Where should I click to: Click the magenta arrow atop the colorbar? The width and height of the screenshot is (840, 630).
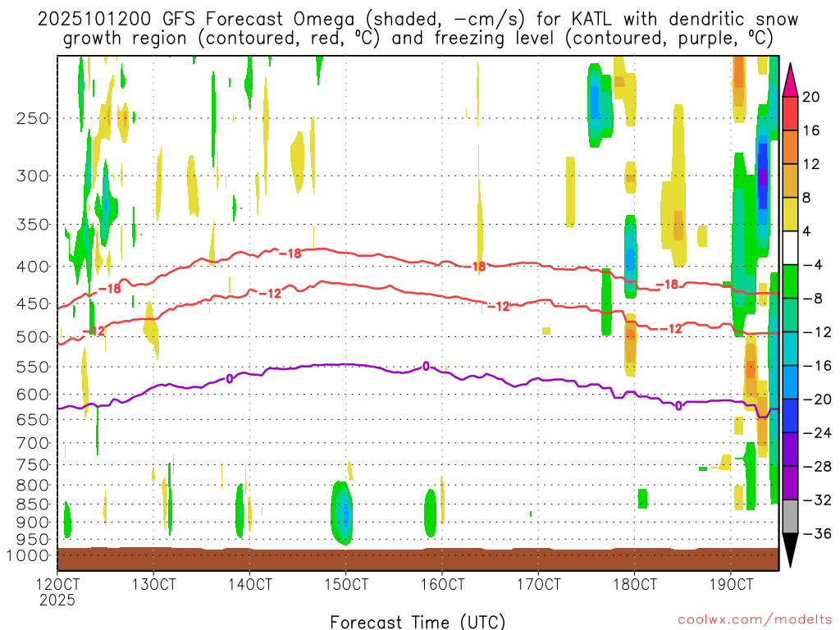coord(790,80)
